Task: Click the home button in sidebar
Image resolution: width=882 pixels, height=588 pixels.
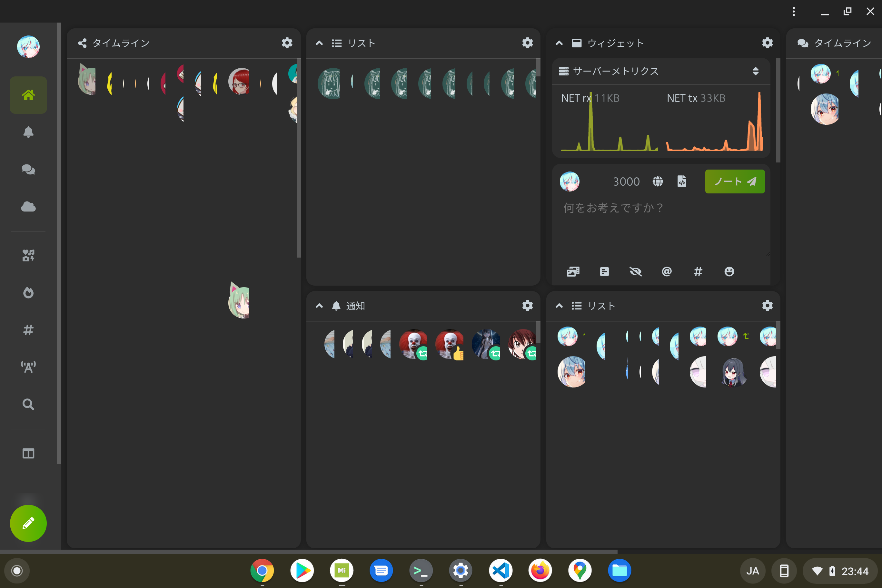Action: [x=28, y=95]
